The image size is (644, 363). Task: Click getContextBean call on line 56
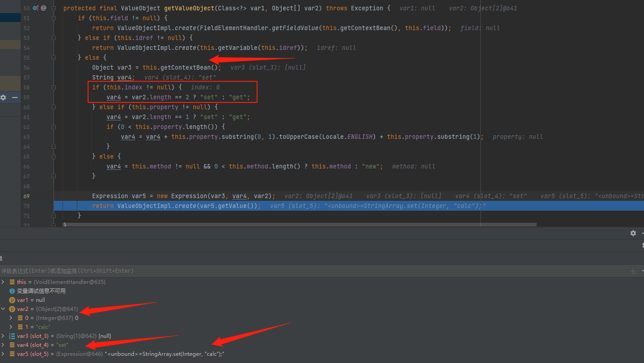[186, 67]
